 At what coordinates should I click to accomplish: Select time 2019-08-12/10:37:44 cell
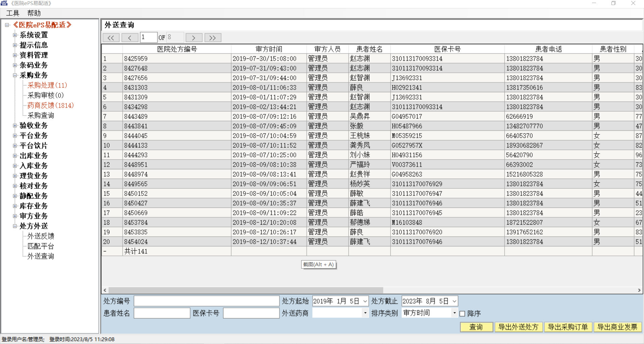coord(269,242)
